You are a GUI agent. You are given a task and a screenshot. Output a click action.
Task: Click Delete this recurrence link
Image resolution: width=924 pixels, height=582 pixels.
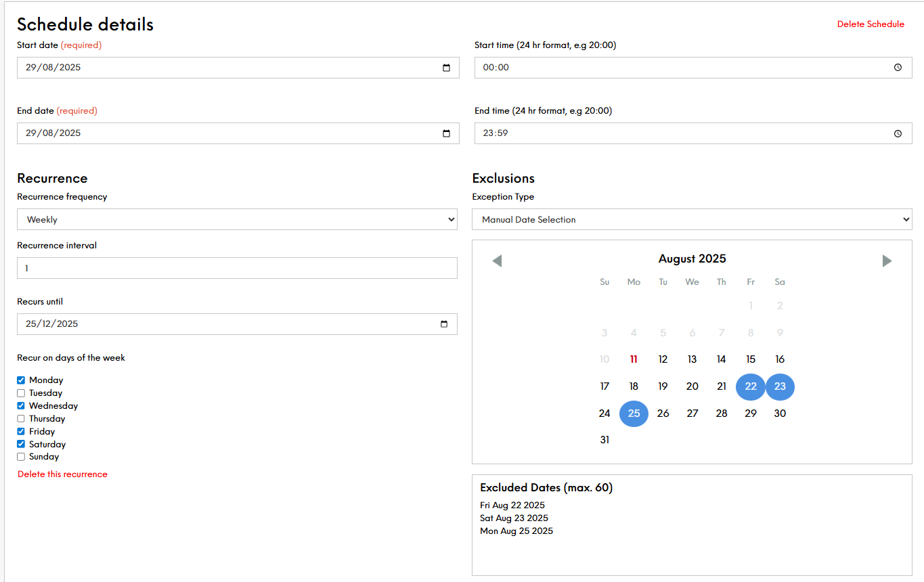pos(62,474)
